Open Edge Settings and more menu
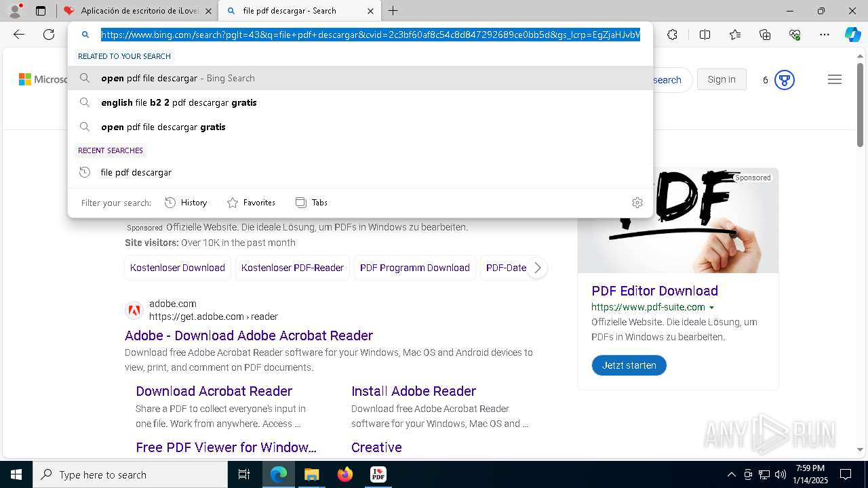This screenshot has width=868, height=488. [x=825, y=35]
